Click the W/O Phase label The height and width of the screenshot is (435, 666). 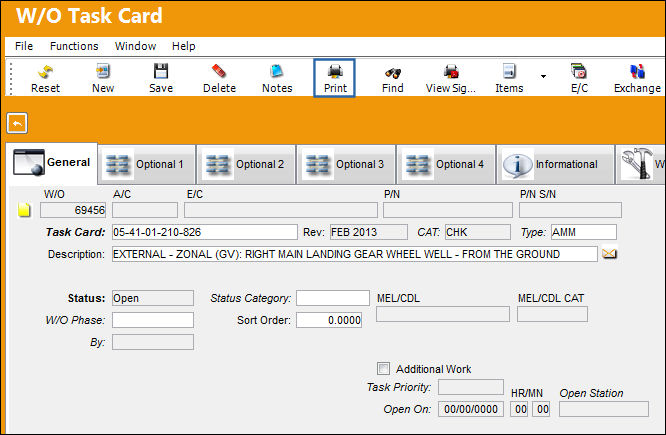(75, 320)
